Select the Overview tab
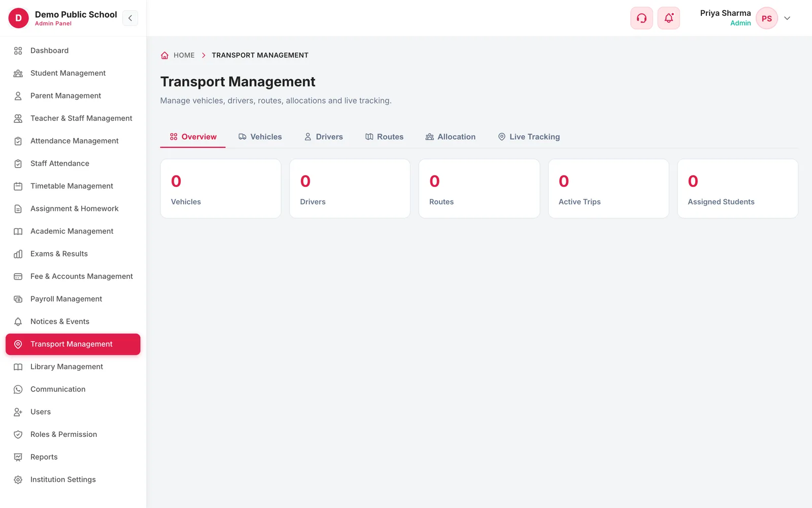 pos(193,137)
